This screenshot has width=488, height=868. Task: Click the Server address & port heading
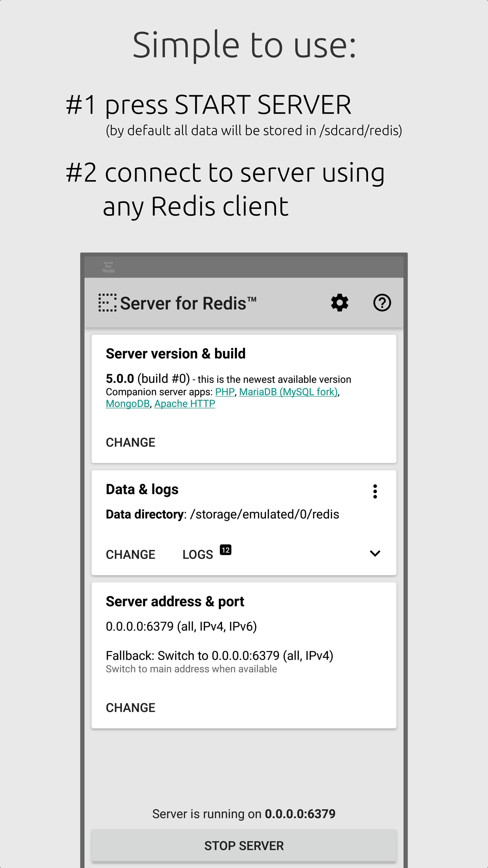175,602
